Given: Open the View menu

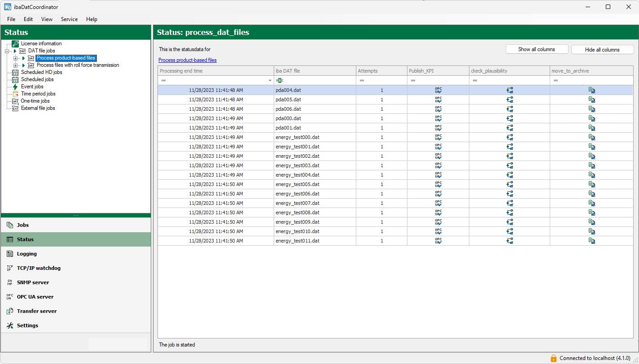Looking at the screenshot, I should [47, 19].
